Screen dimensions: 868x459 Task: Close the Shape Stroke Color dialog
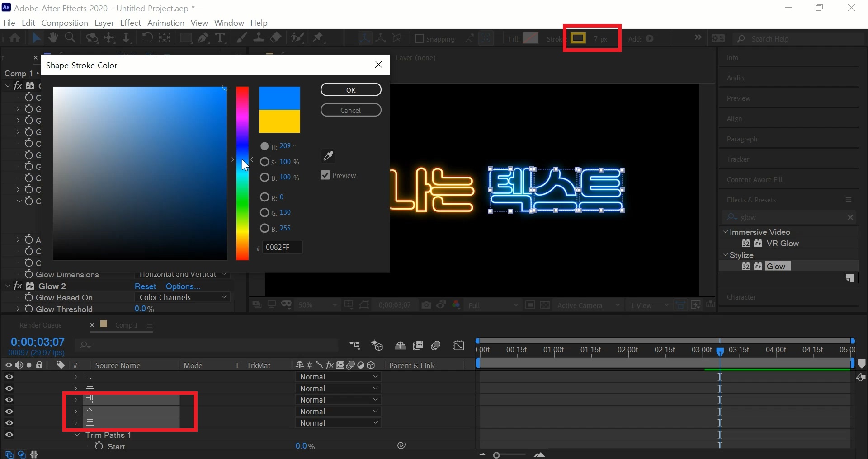tap(379, 65)
